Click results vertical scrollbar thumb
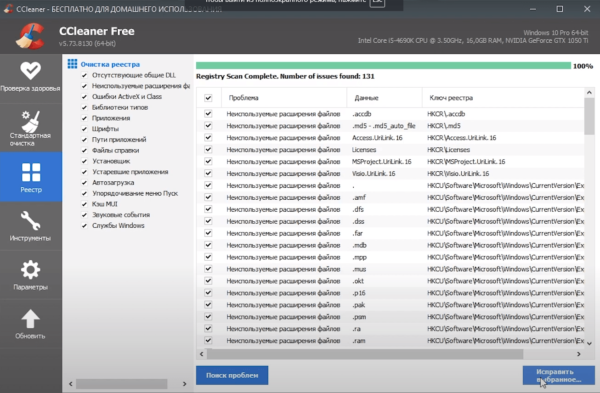The height and width of the screenshot is (393, 600). pos(589,116)
